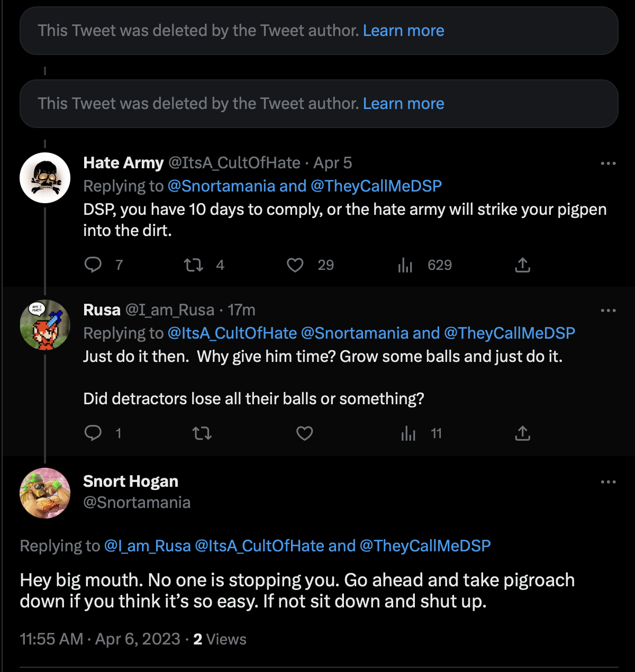Open Snort Hogan's profile avatar
This screenshot has height=672, width=635.
(x=45, y=493)
